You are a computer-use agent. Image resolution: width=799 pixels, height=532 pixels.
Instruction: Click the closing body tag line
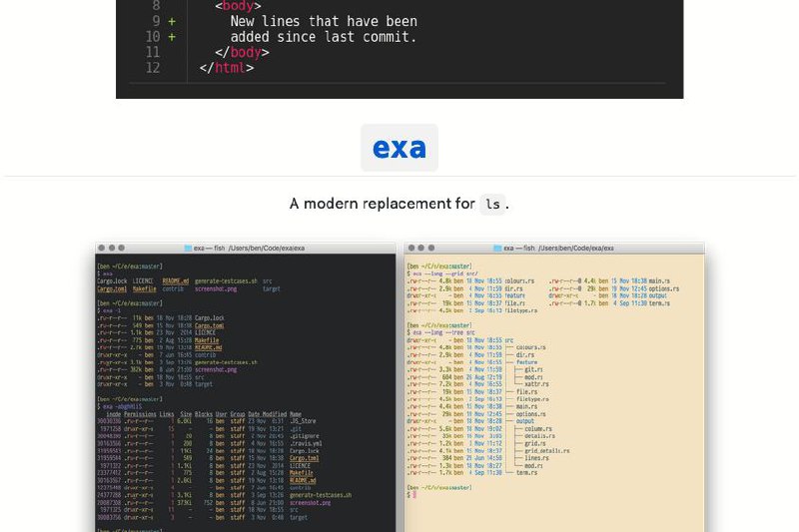point(242,53)
